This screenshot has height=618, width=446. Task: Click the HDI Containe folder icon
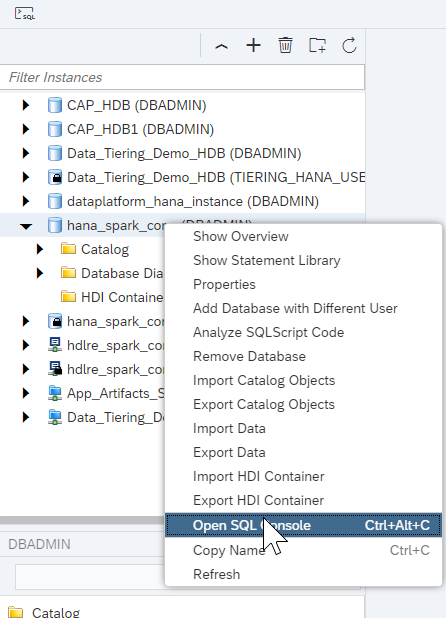click(69, 297)
